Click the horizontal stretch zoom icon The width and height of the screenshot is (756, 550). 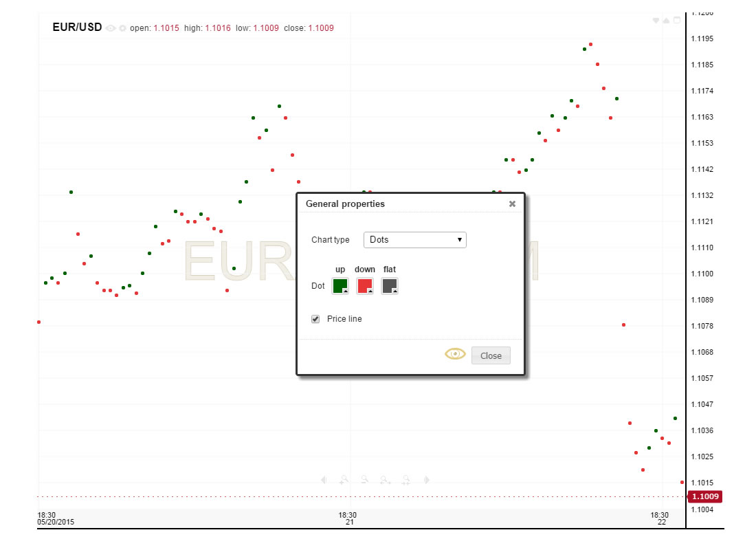pyautogui.click(x=386, y=480)
